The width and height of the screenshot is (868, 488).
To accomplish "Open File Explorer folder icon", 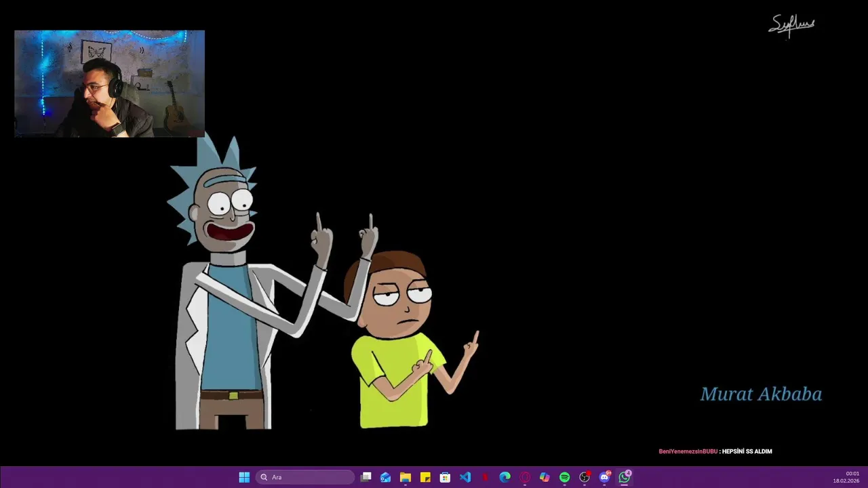I will pos(406,477).
